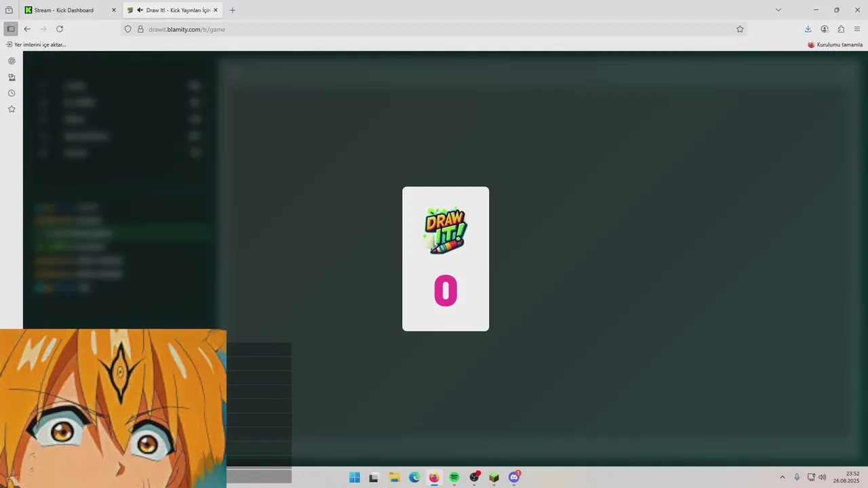Viewport: 868px width, 488px height.
Task: Open Spotify from the taskbar
Action: pyautogui.click(x=454, y=477)
